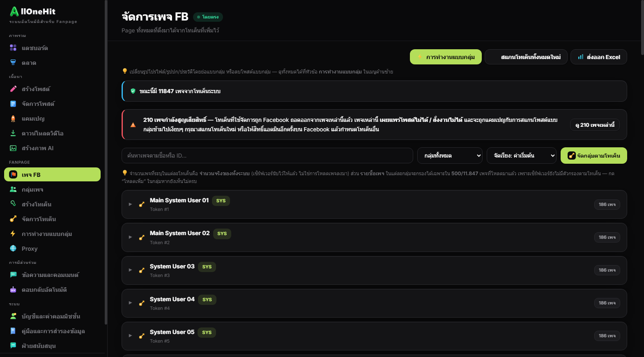Click the chat icon for ข้อความและคอมเมนต์

pyautogui.click(x=13, y=275)
